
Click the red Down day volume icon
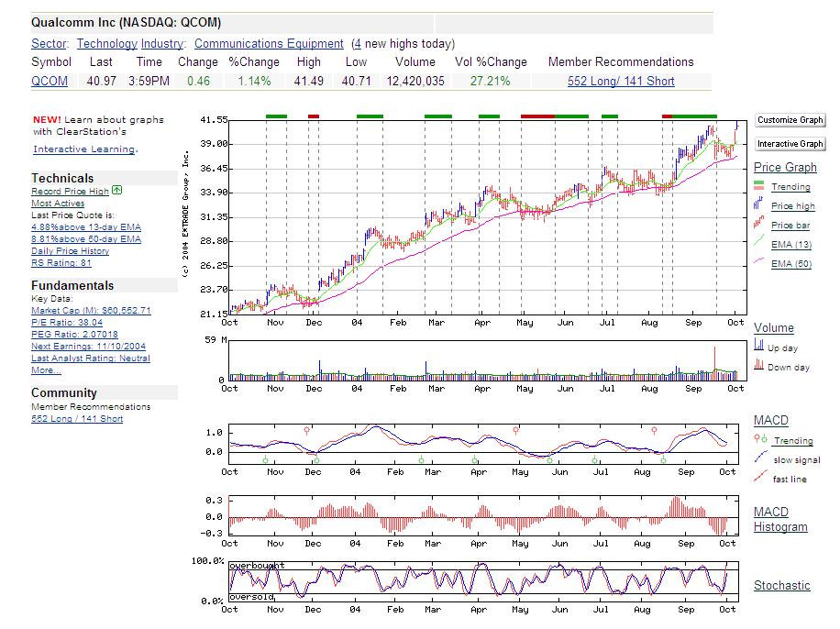pos(759,366)
